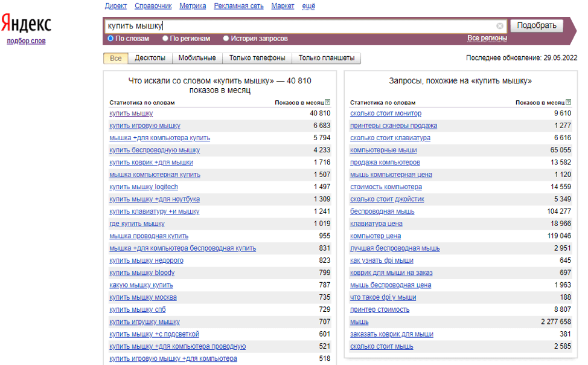Open the 'как узнать dpi мыши' query
Viewport: 588px width, 365px height.
click(x=382, y=260)
